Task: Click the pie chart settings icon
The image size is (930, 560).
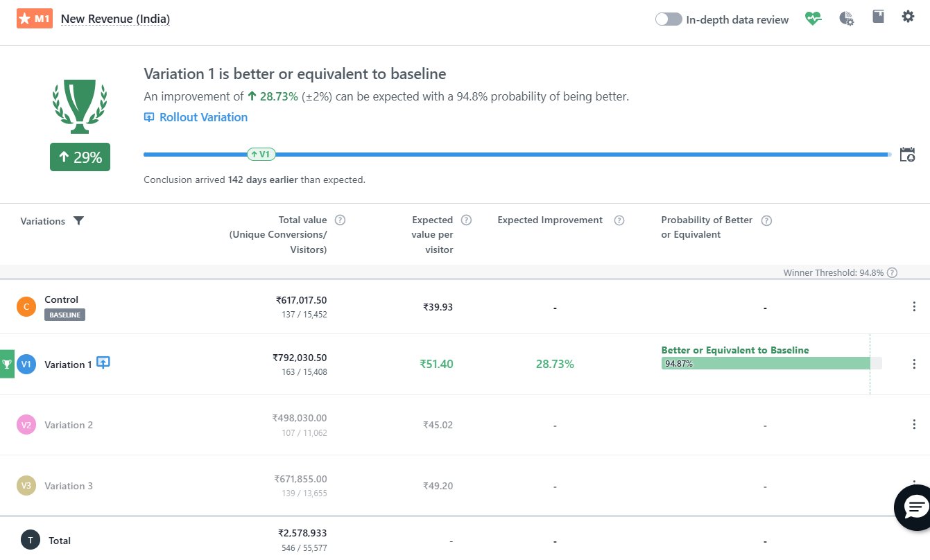Action: pyautogui.click(x=846, y=19)
